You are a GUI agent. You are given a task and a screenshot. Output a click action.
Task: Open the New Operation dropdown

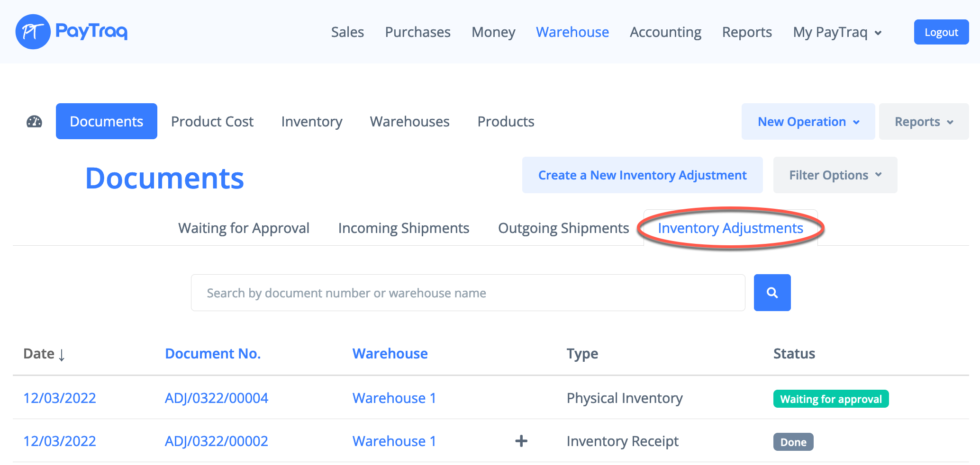808,122
